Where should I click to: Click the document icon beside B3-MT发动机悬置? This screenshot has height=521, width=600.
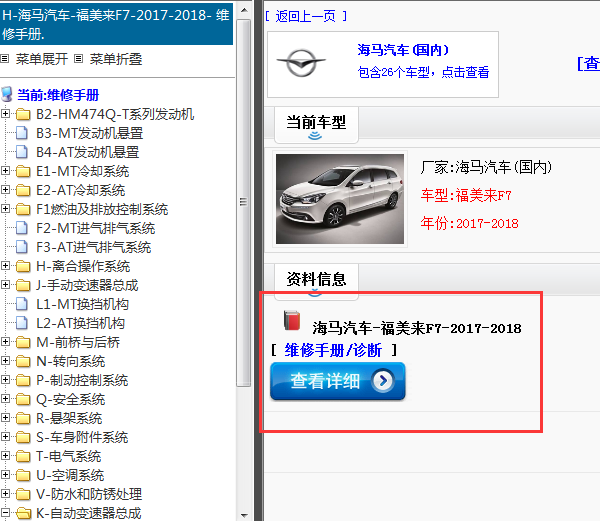22,133
